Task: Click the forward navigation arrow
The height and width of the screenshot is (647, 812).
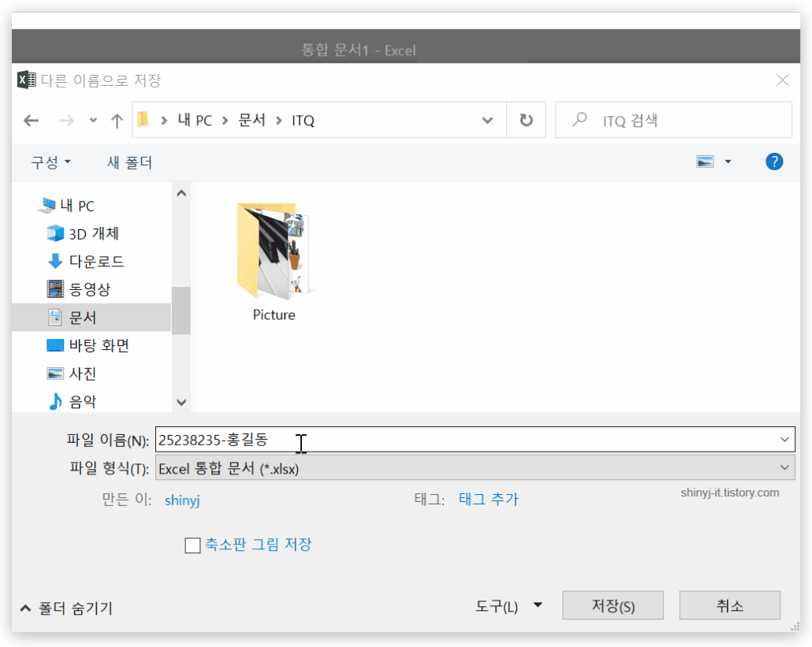Action: [x=66, y=121]
